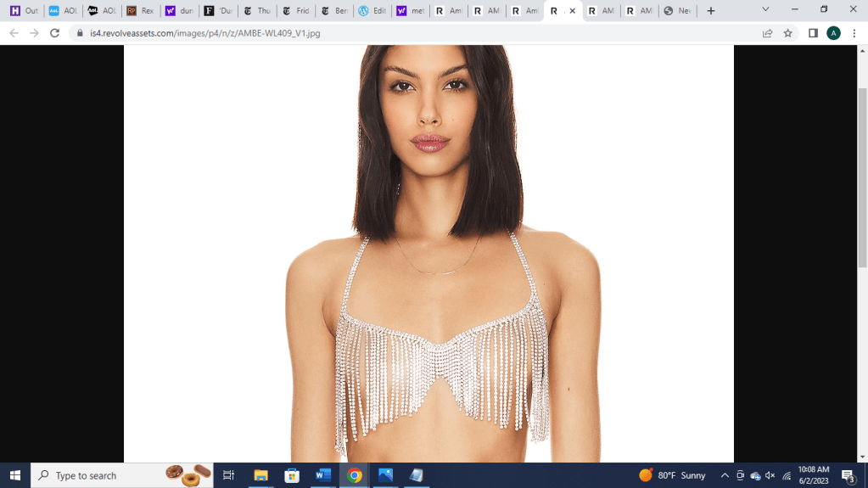Click the browser back arrow
The width and height of the screenshot is (868, 488).
tap(14, 33)
